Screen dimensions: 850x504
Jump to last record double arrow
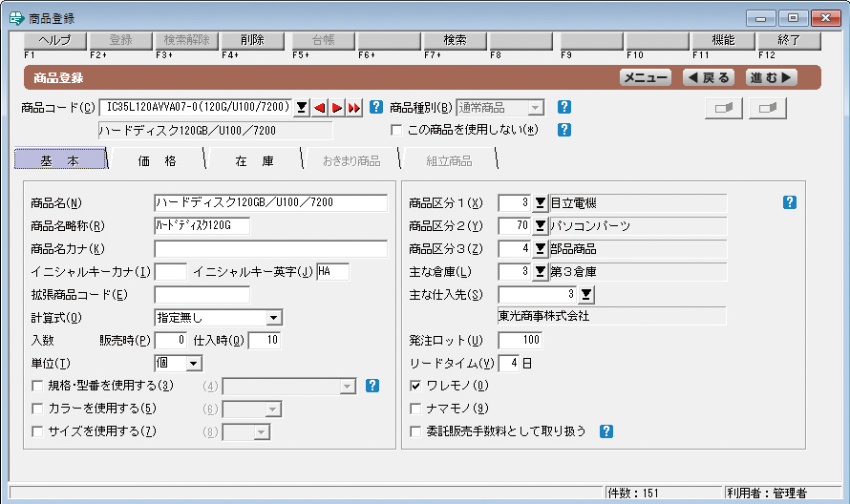(x=354, y=108)
